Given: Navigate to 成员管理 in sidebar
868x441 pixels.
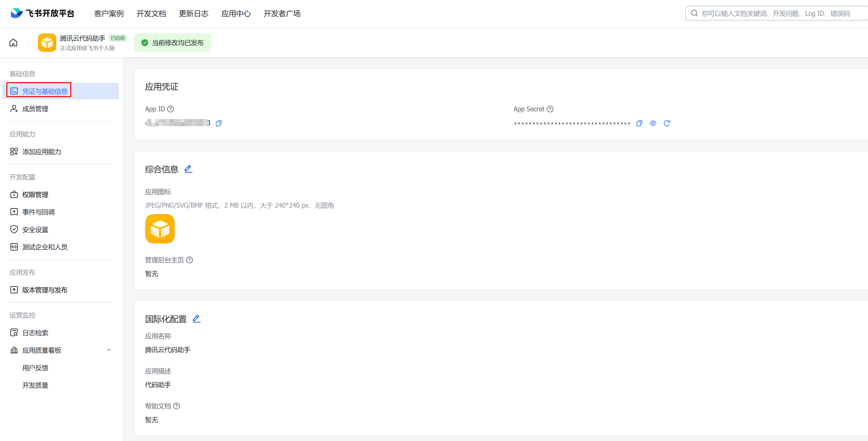Looking at the screenshot, I should pyautogui.click(x=35, y=109).
